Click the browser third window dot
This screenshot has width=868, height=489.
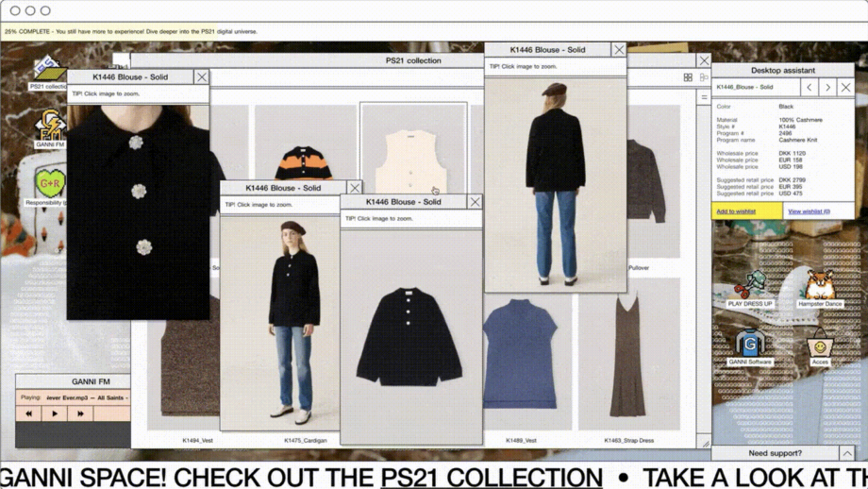tap(45, 10)
